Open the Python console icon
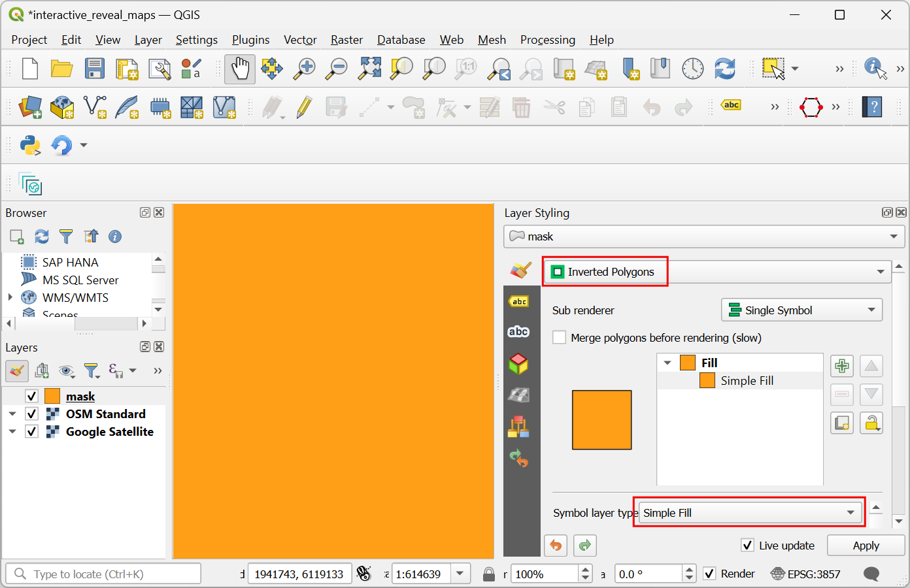Screen dimensions: 910x588 (30, 145)
